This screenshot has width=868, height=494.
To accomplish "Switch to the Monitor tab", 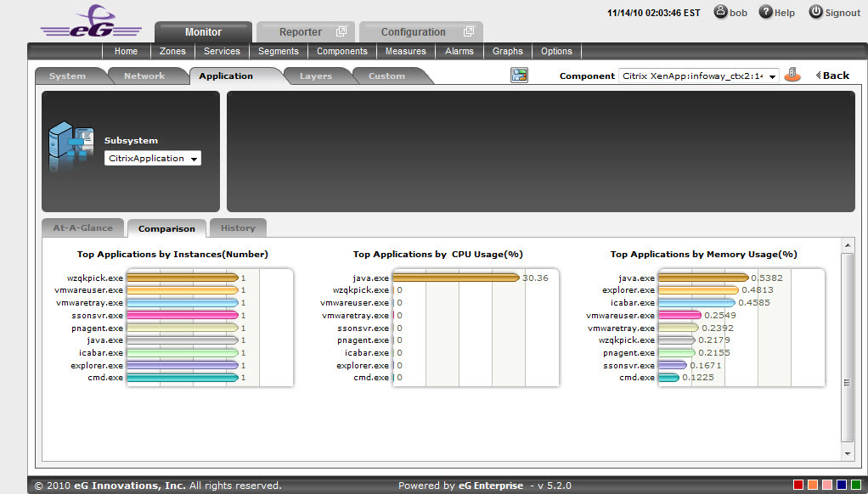I will click(x=203, y=32).
